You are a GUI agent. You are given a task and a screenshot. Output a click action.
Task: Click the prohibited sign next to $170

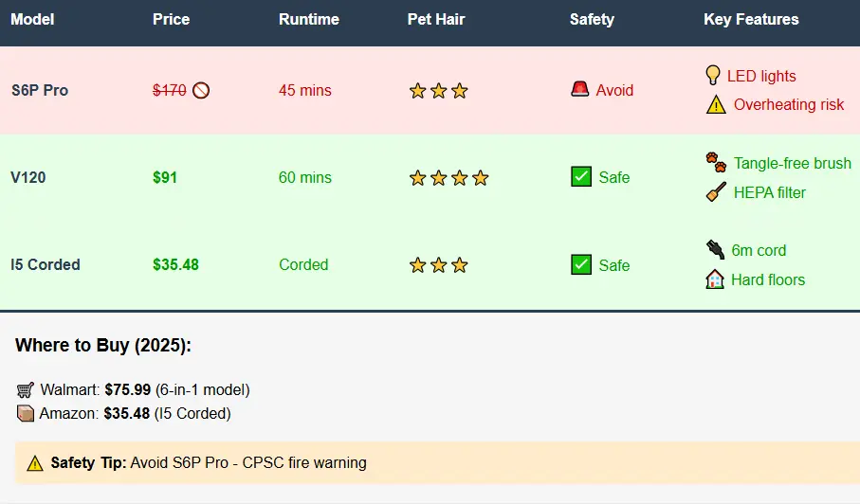(201, 90)
